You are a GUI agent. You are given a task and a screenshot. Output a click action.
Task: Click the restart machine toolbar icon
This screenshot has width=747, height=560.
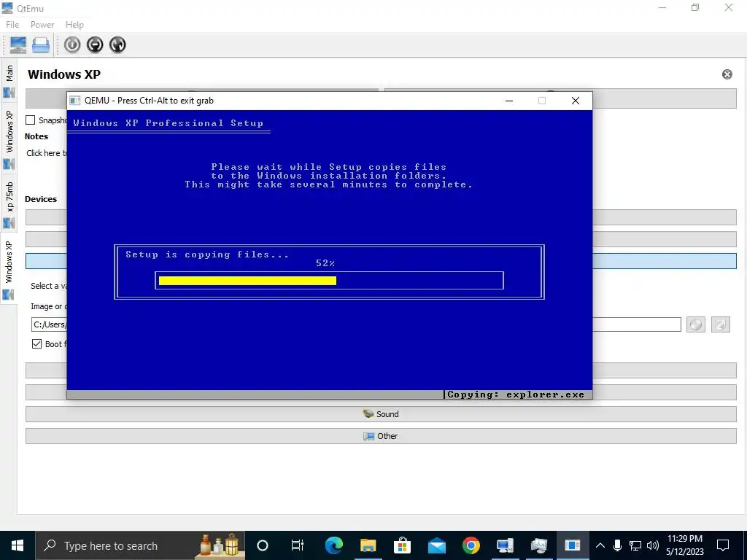point(117,44)
